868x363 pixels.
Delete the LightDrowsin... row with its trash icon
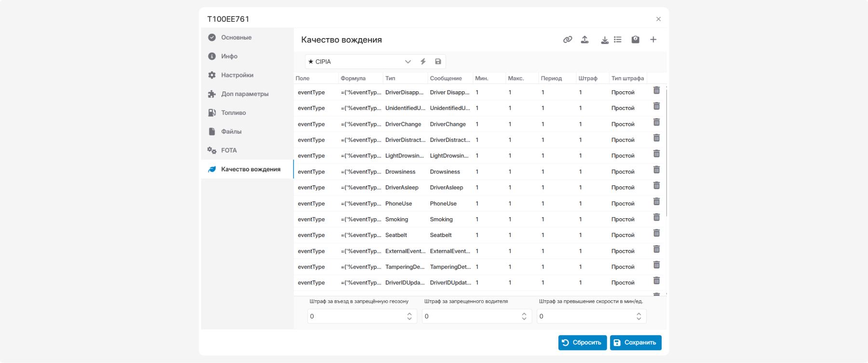[656, 154]
